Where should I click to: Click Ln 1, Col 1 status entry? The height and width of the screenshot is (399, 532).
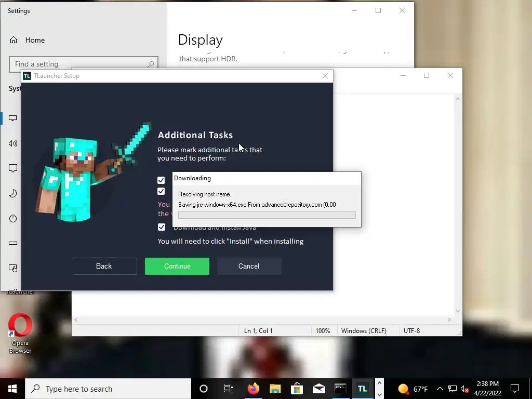[258, 331]
